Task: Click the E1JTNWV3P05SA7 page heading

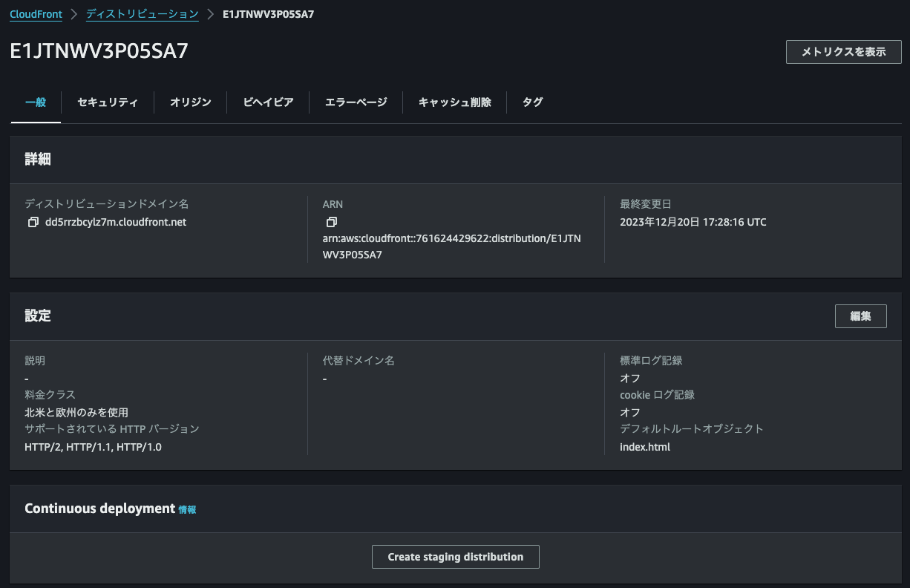Action: [99, 50]
